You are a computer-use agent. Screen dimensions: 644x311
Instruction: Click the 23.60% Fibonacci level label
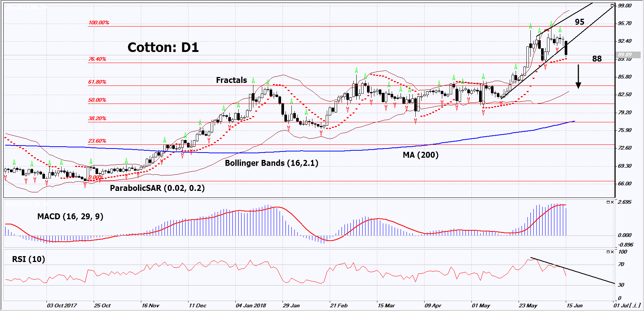pyautogui.click(x=97, y=141)
